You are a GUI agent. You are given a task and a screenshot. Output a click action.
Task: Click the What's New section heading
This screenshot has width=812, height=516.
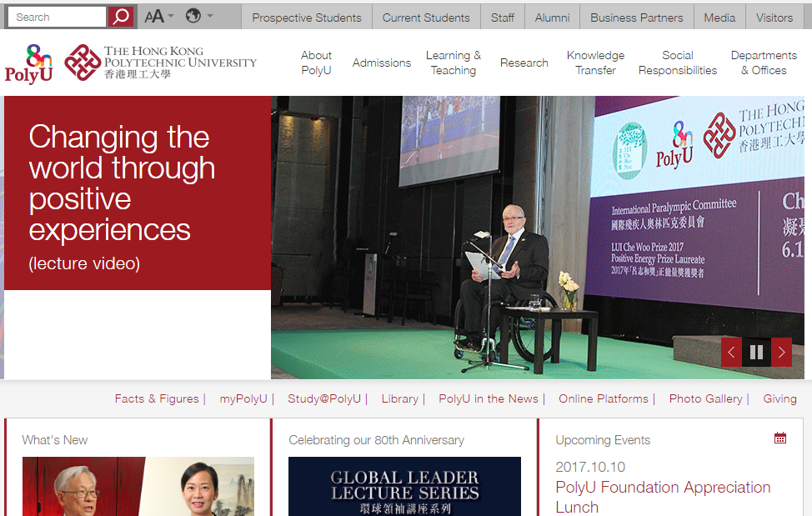55,440
